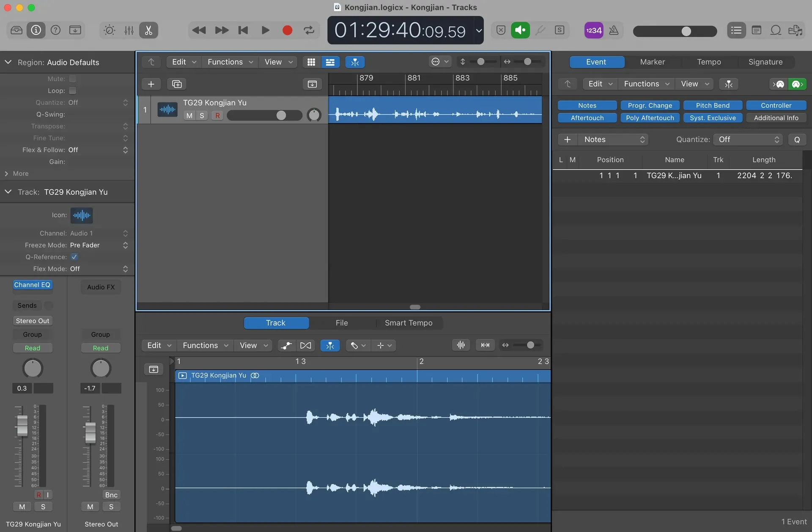The height and width of the screenshot is (532, 812).
Task: Click the Record button in transport
Action: coord(287,30)
